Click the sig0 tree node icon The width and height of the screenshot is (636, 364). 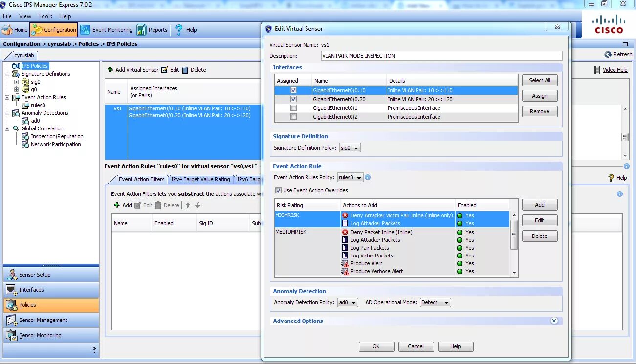26,82
